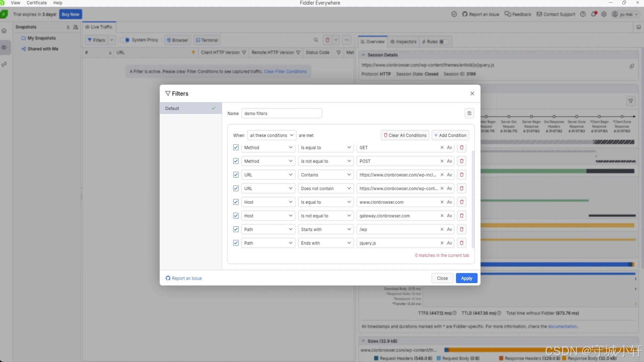644x362 pixels.
Task: Delete the GET method condition row
Action: [462, 147]
